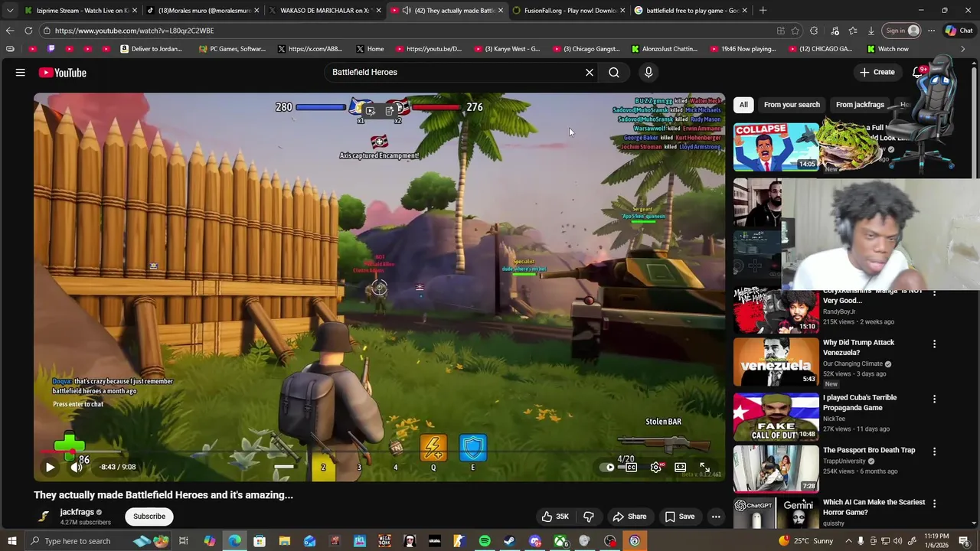The height and width of the screenshot is (551, 980).
Task: Show hidden system tray icons
Action: tap(848, 541)
